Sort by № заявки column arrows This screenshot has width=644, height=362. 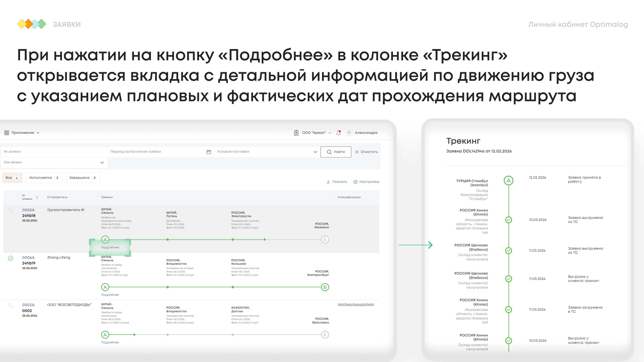[x=37, y=197]
